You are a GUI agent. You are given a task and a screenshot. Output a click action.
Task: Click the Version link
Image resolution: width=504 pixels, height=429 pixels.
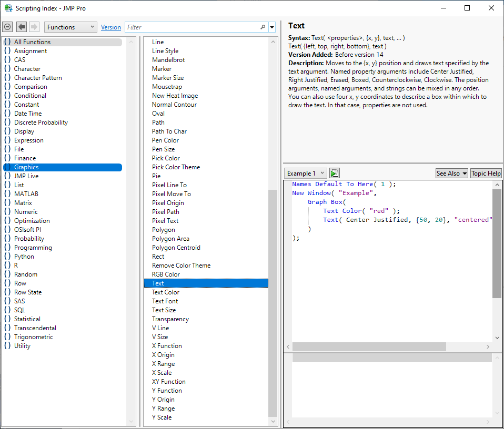[x=110, y=26]
